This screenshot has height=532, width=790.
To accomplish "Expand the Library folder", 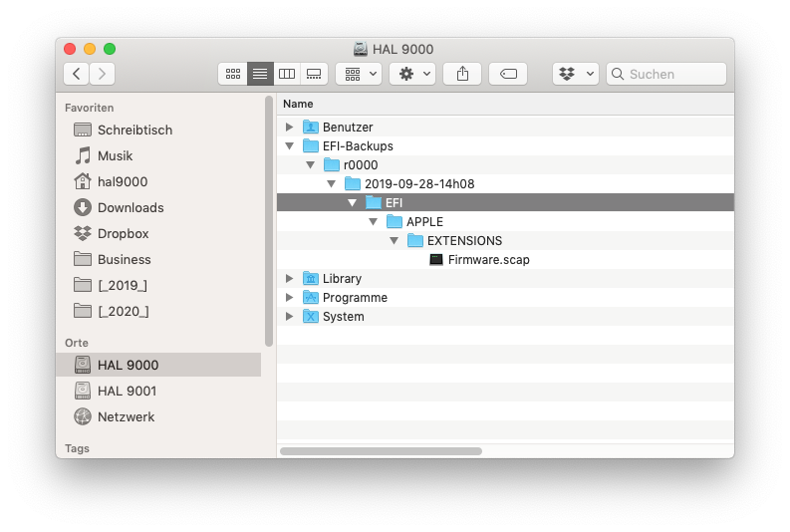I will 289,279.
